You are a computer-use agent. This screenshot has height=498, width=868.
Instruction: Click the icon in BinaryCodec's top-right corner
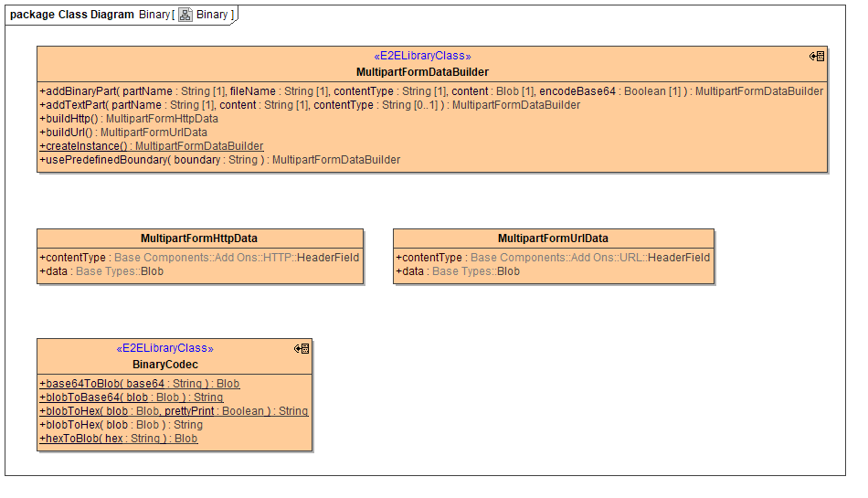point(302,349)
